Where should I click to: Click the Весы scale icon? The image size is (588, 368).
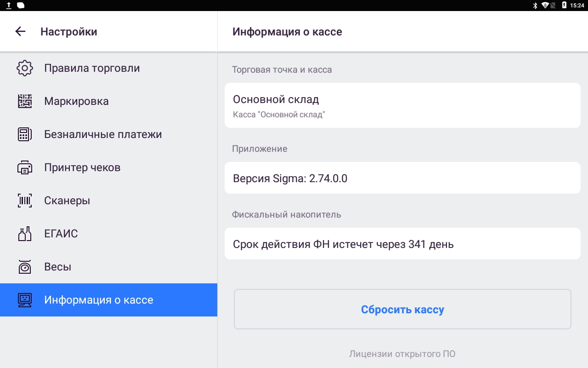coord(25,267)
